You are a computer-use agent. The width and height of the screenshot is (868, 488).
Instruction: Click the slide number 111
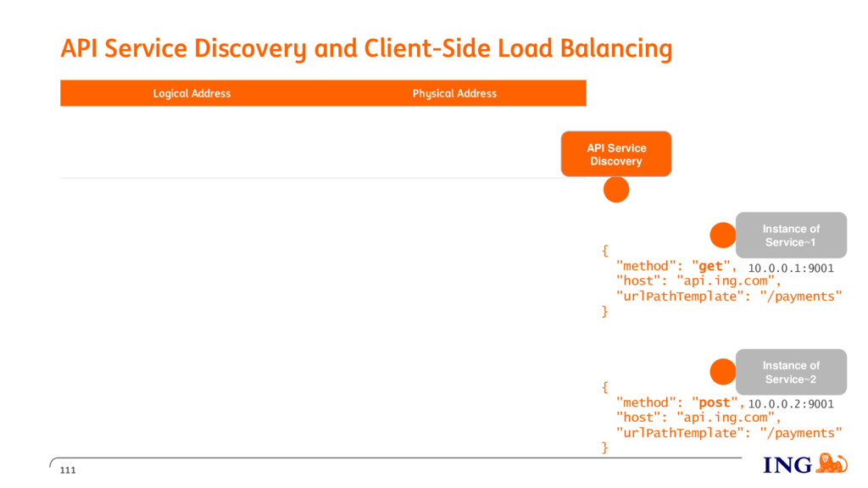tap(68, 470)
